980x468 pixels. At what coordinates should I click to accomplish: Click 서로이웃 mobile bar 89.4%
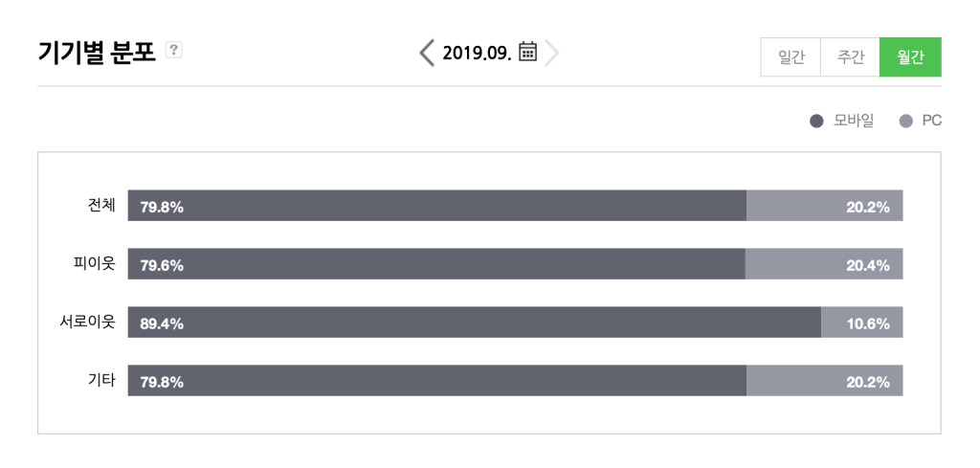tap(475, 322)
